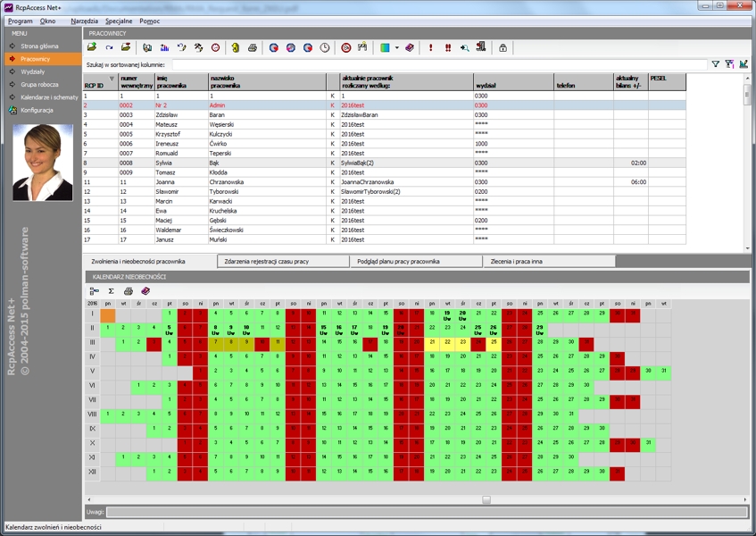
Task: Click the clock icon in the top toolbar
Action: pos(325,47)
